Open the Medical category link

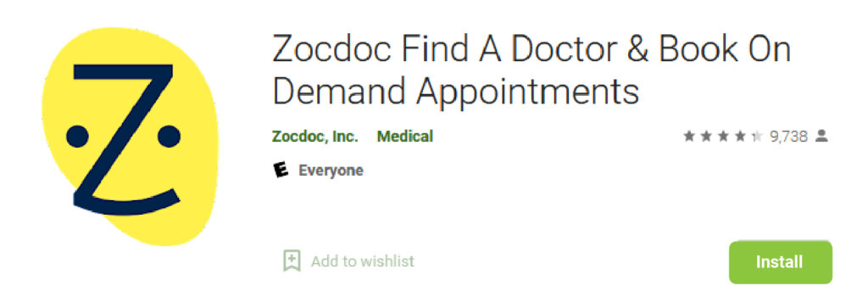pos(405,136)
